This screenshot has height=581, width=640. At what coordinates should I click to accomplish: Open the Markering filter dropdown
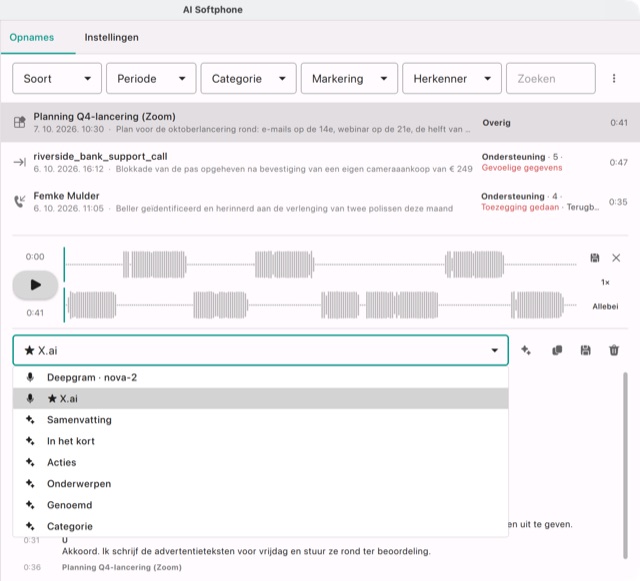click(349, 78)
